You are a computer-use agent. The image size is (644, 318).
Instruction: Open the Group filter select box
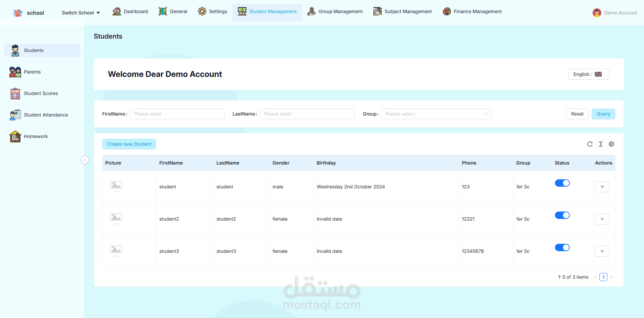tap(436, 114)
